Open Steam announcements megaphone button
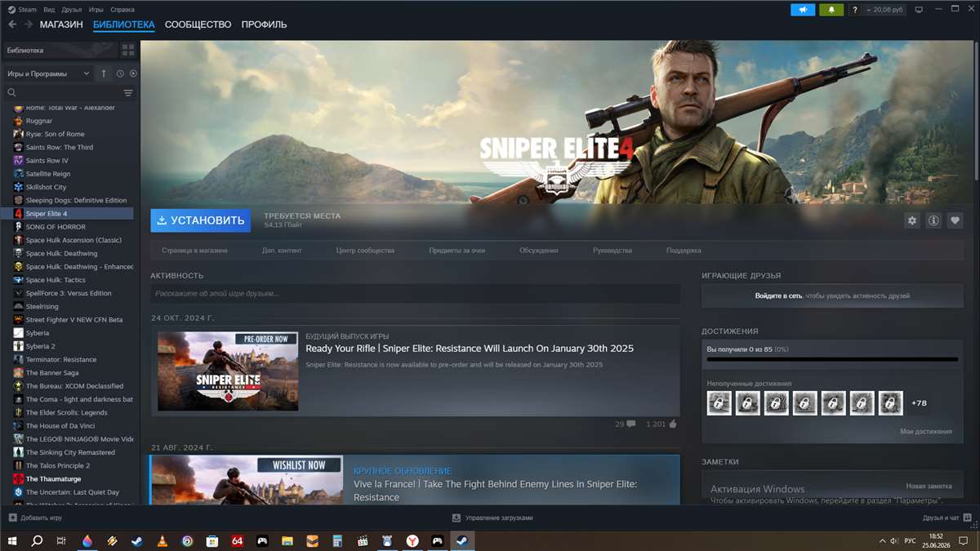The image size is (980, 551). [x=803, y=10]
